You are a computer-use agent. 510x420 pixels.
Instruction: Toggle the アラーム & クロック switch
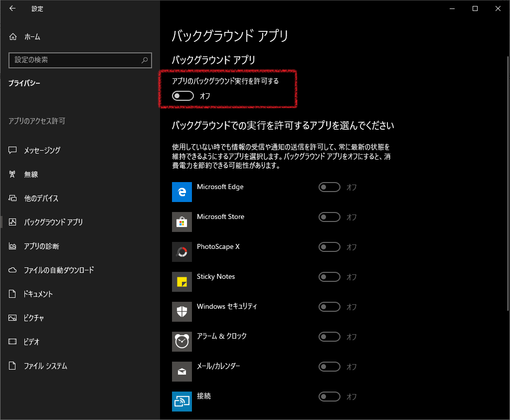click(x=330, y=337)
